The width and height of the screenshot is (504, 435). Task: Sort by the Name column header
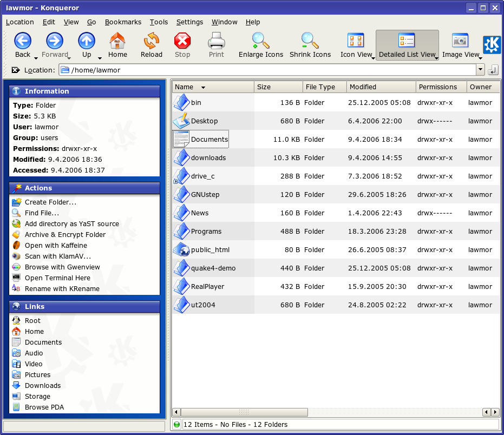tap(213, 87)
